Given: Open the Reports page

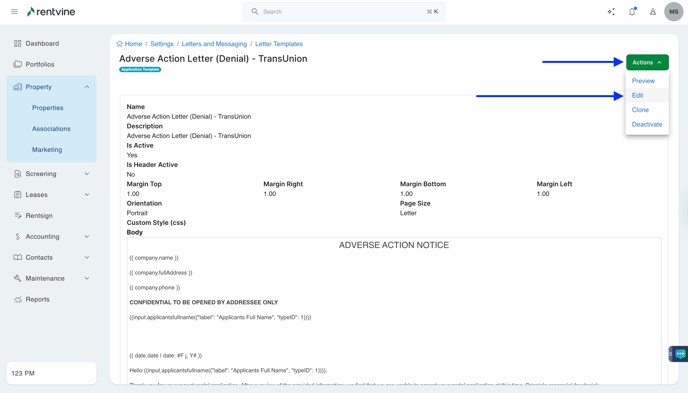Looking at the screenshot, I should [x=37, y=299].
